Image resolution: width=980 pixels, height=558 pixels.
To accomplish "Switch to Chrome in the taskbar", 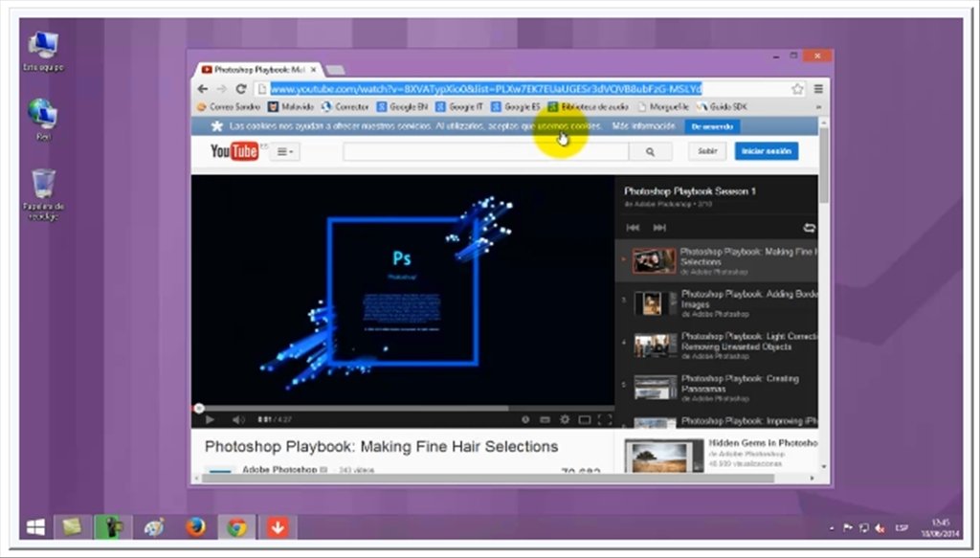I will point(237,527).
